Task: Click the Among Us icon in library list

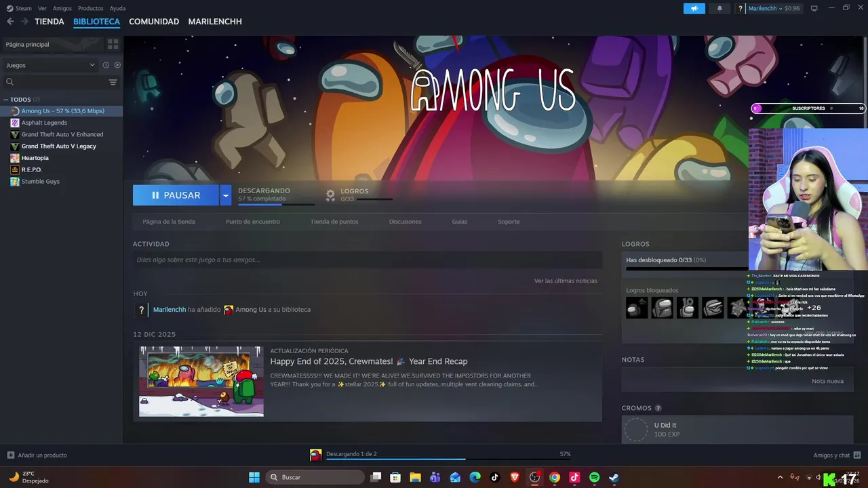Action: tap(15, 111)
